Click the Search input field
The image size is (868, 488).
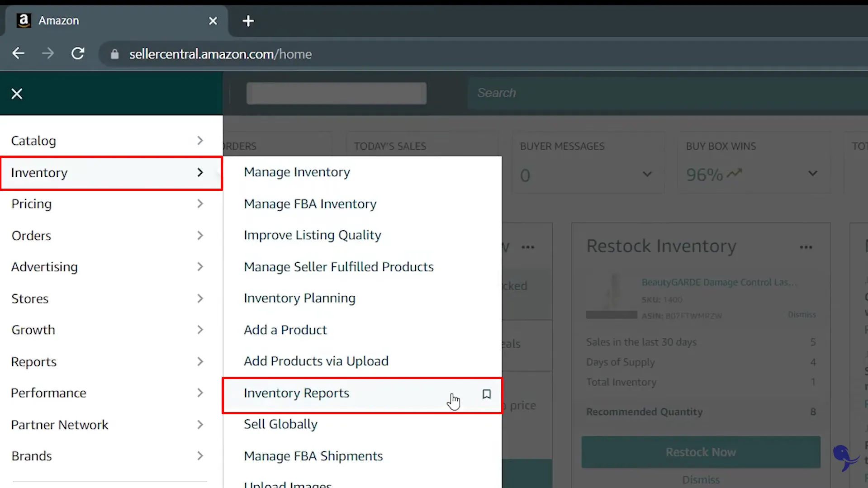pos(588,93)
